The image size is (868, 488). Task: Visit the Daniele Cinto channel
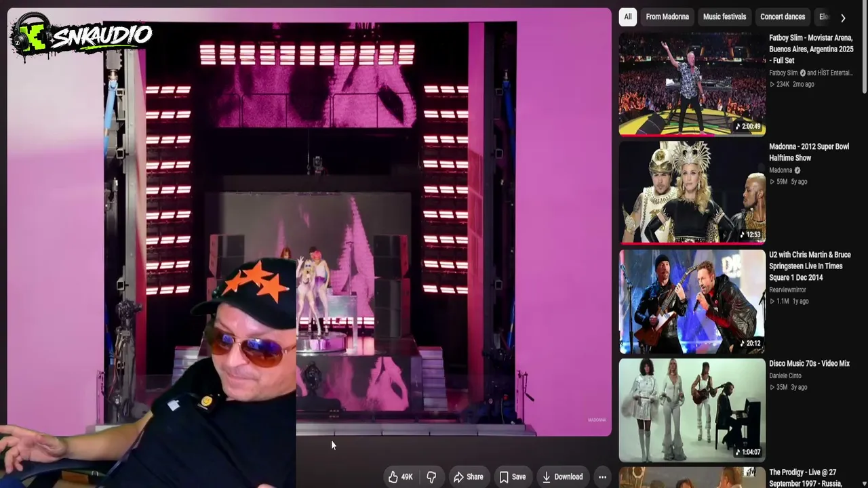click(x=785, y=375)
